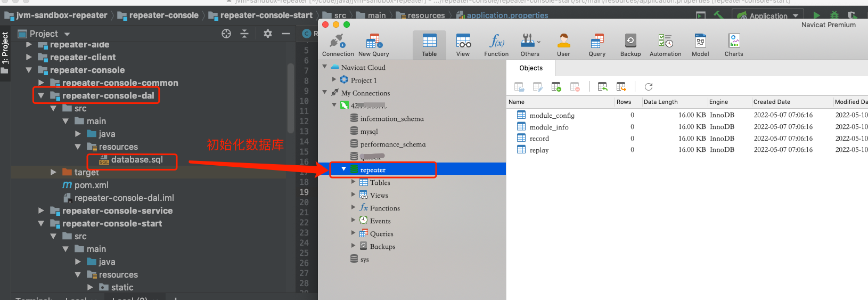
Task: Expand the repeater-client module
Action: [29, 57]
